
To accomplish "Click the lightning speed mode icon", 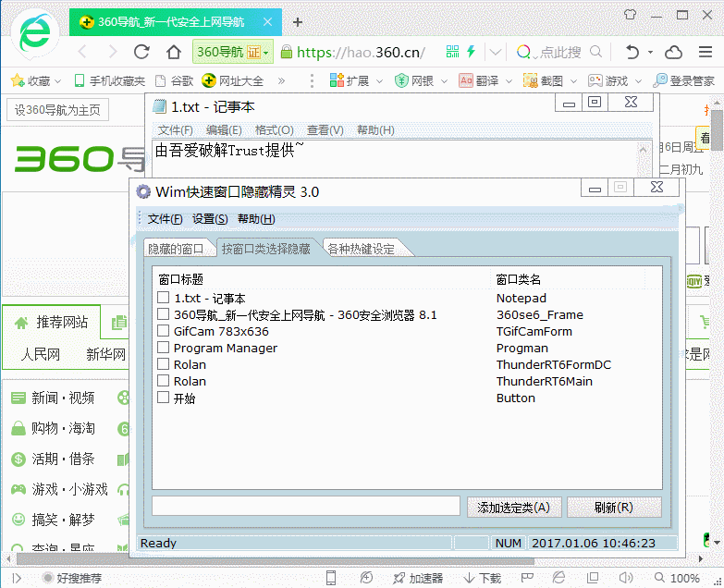I will [x=471, y=51].
